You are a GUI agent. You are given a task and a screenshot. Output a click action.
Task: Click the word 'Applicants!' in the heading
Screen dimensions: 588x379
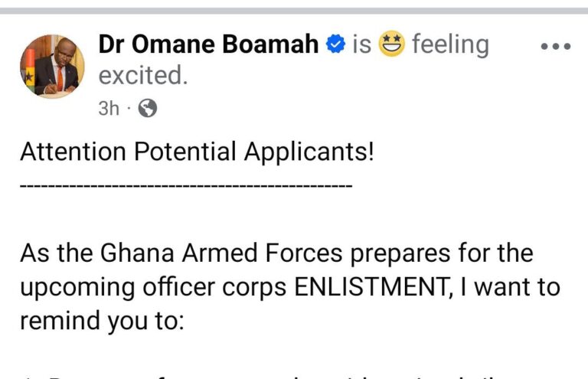309,152
